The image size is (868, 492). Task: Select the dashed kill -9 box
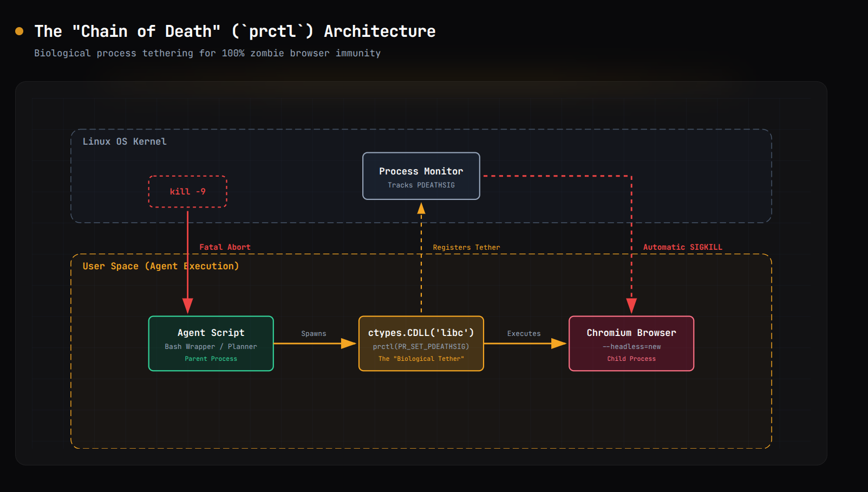coord(188,191)
